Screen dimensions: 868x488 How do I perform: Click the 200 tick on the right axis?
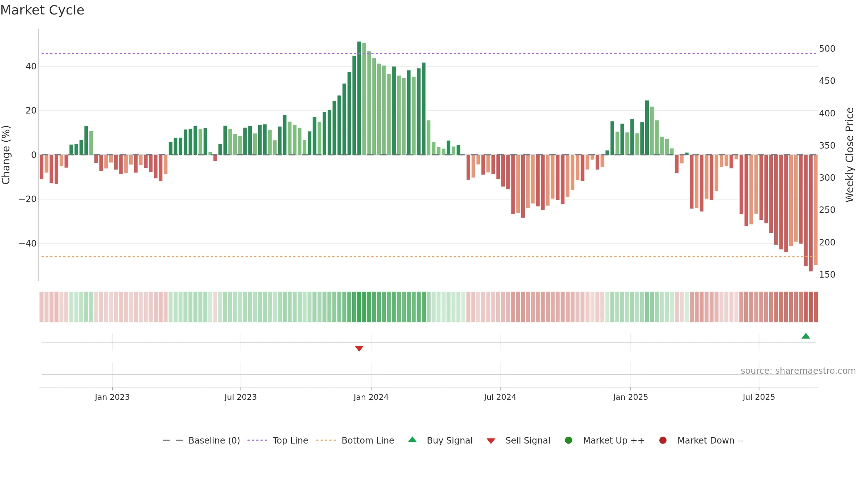[827, 243]
